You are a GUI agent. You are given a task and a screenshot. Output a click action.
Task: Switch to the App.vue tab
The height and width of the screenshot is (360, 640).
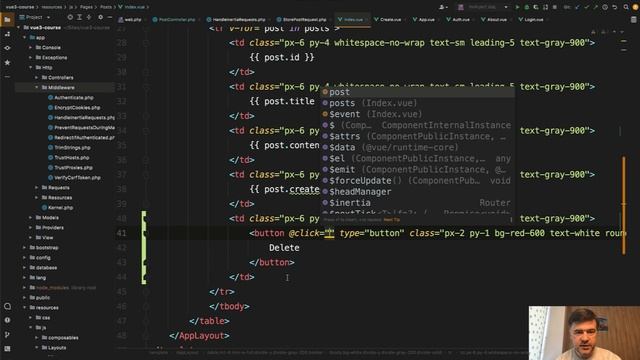[424, 20]
